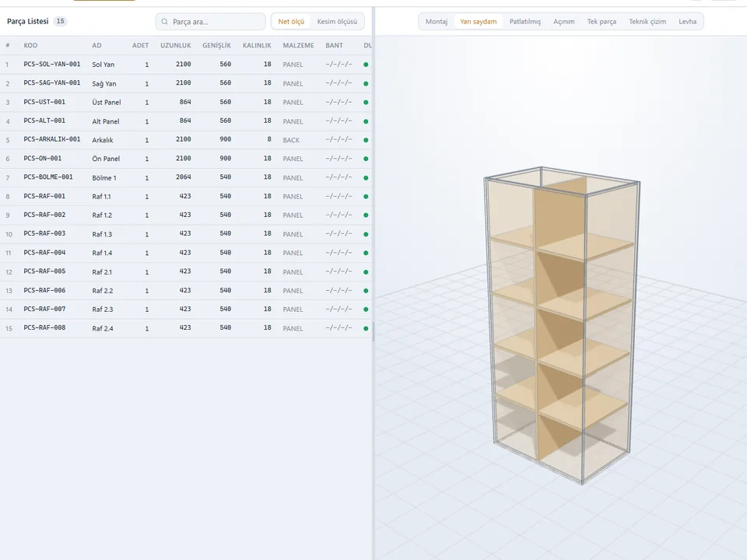Sort by the AD column header

pyautogui.click(x=96, y=45)
